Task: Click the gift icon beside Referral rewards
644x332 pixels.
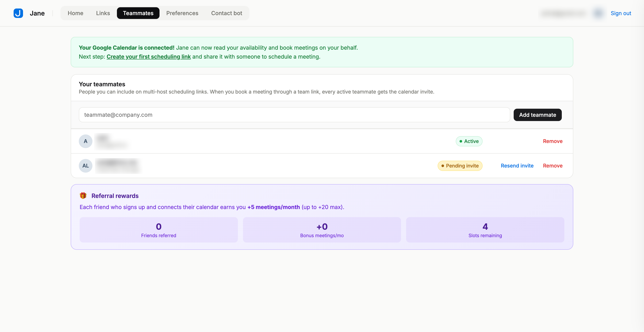Action: [x=83, y=196]
